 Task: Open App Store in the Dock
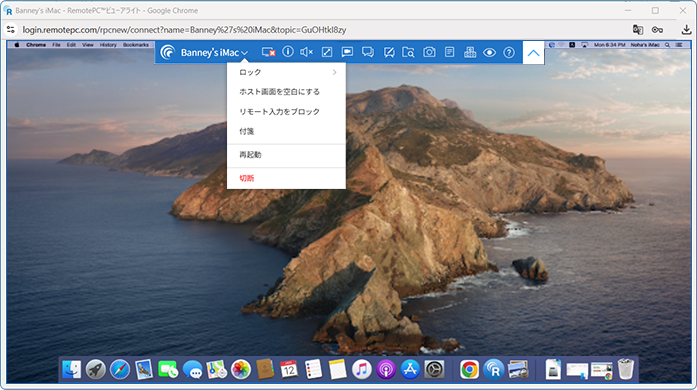click(410, 370)
